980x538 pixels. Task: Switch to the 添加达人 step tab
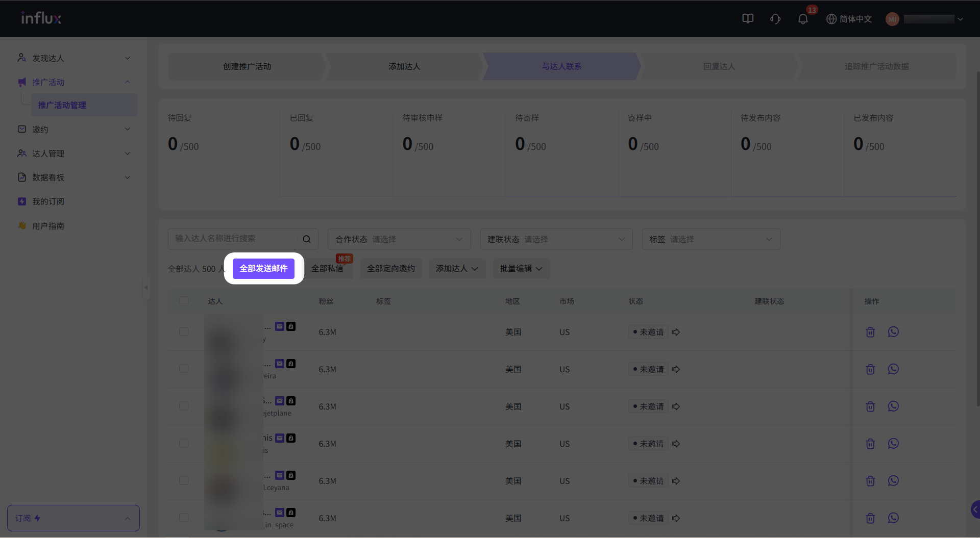coord(404,66)
